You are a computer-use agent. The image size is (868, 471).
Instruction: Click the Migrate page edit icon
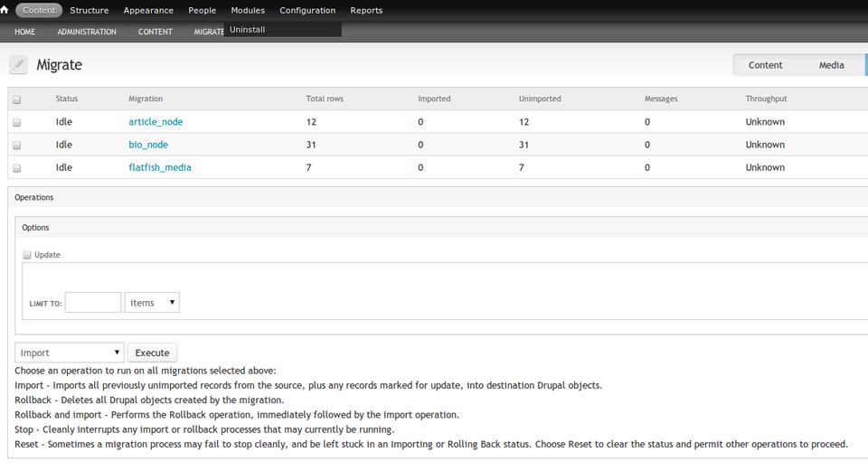pyautogui.click(x=18, y=65)
